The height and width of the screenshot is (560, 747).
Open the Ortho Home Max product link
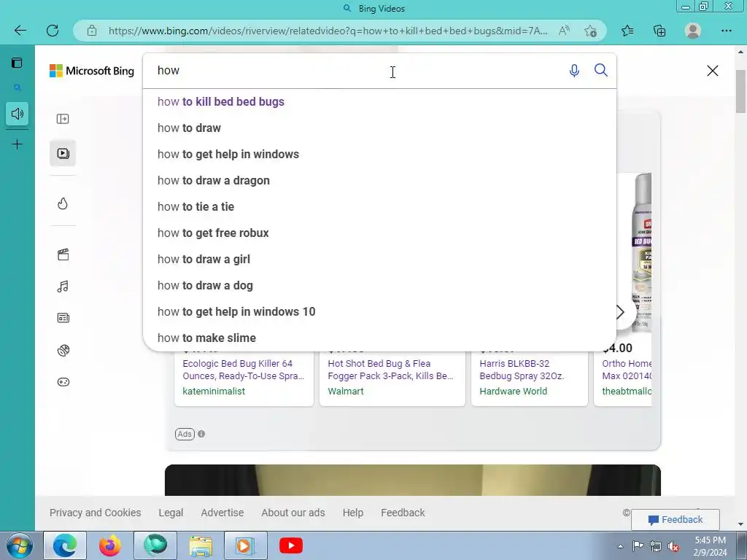pos(627,370)
